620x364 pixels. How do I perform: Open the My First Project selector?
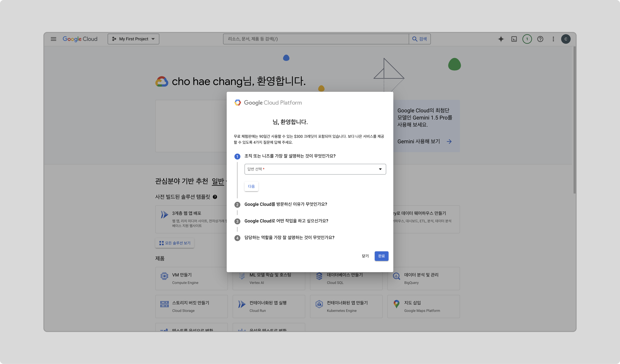point(133,39)
